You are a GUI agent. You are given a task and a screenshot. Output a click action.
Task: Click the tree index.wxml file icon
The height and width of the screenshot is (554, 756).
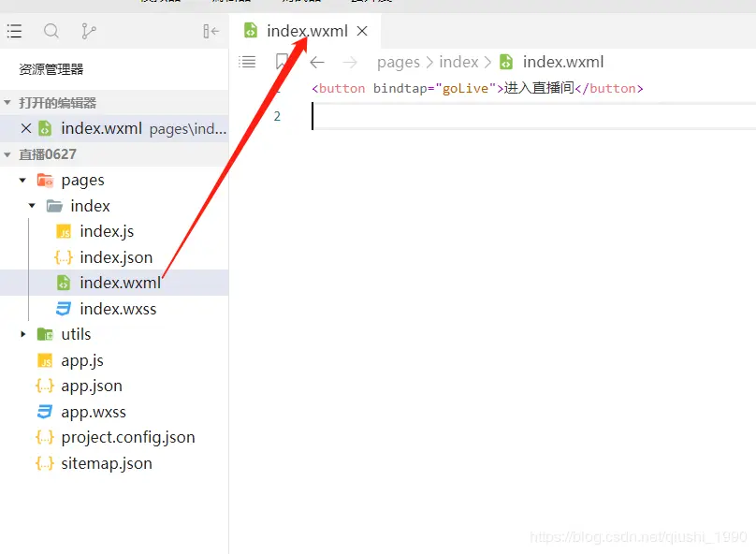pyautogui.click(x=64, y=283)
